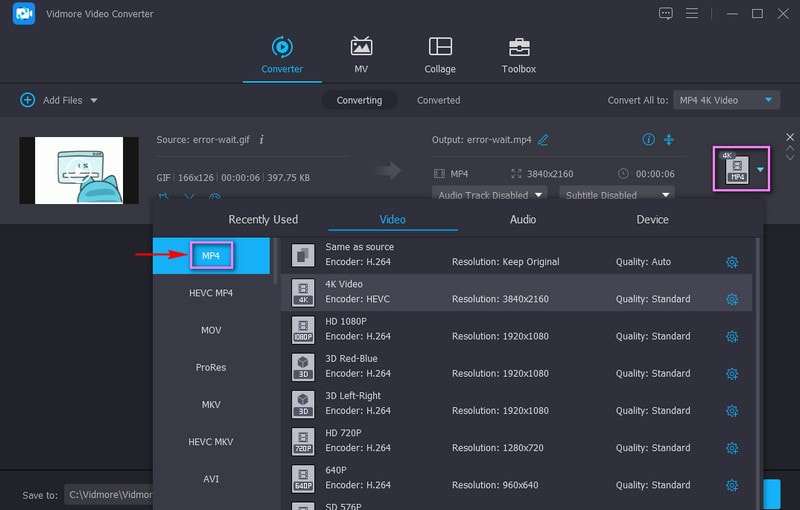
Task: Select MOV in the format list
Action: point(211,330)
